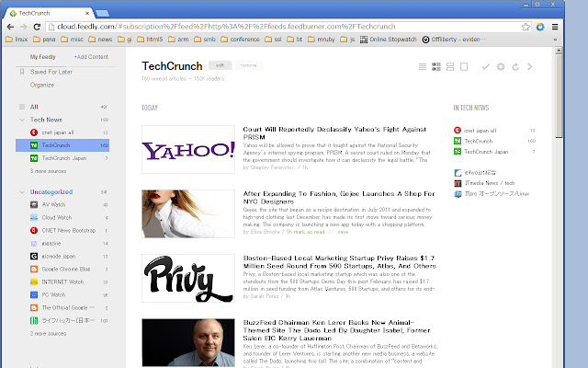Image resolution: width=588 pixels, height=368 pixels.
Task: Click the Google Chrome Blog feed icon
Action: coord(34,269)
